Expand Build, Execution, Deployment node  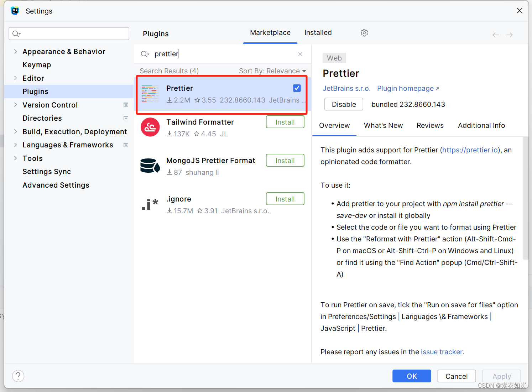pyautogui.click(x=15, y=131)
